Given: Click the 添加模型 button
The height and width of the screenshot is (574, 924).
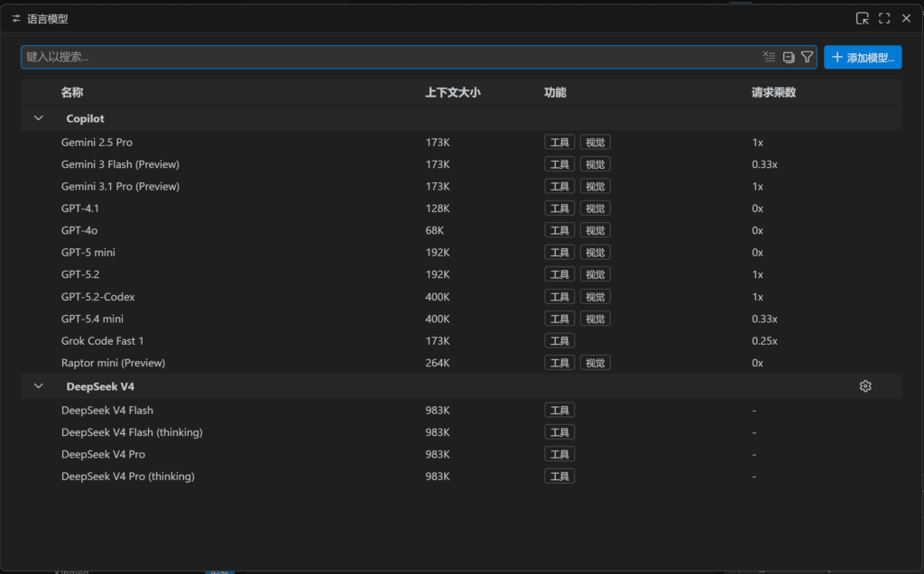Looking at the screenshot, I should pyautogui.click(x=863, y=57).
